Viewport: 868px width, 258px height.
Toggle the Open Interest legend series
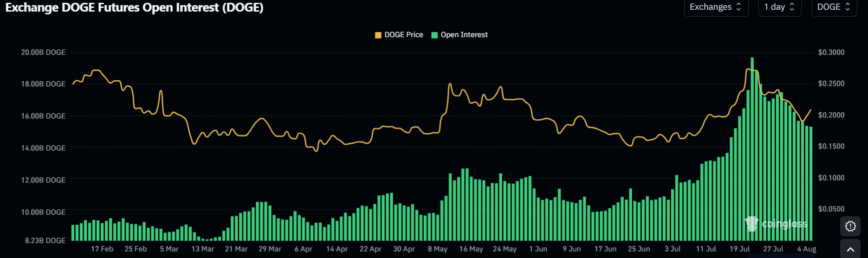[x=460, y=35]
